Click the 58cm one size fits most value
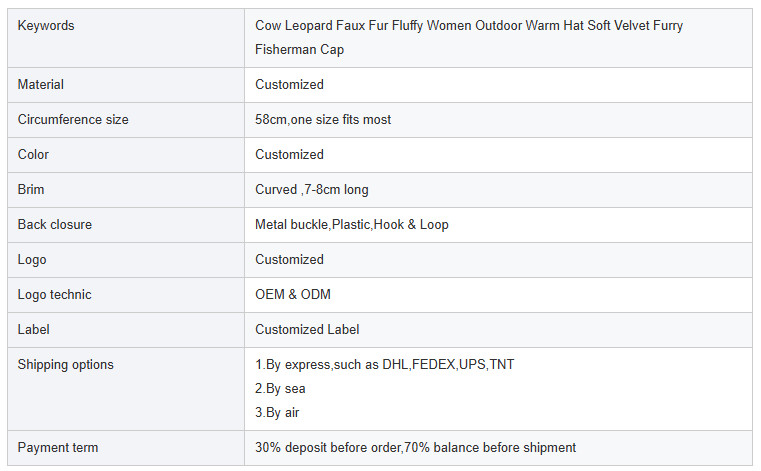Viewport: 761px width, 471px height. pos(323,120)
